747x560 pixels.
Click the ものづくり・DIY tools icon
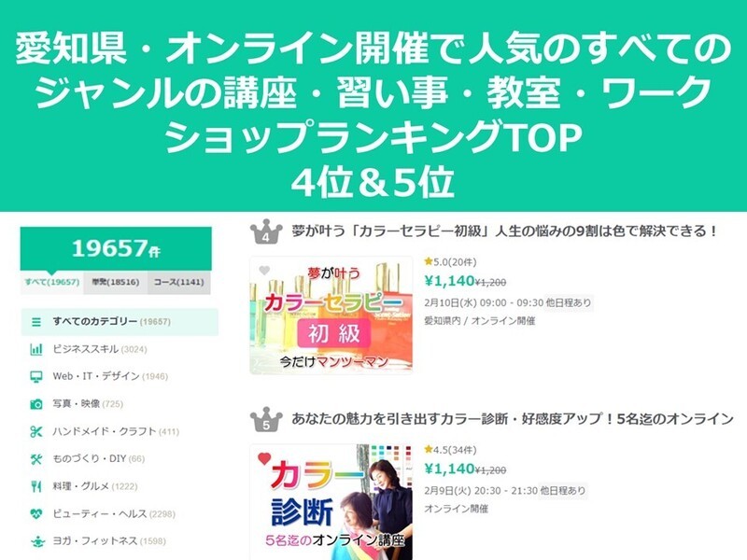pyautogui.click(x=36, y=459)
